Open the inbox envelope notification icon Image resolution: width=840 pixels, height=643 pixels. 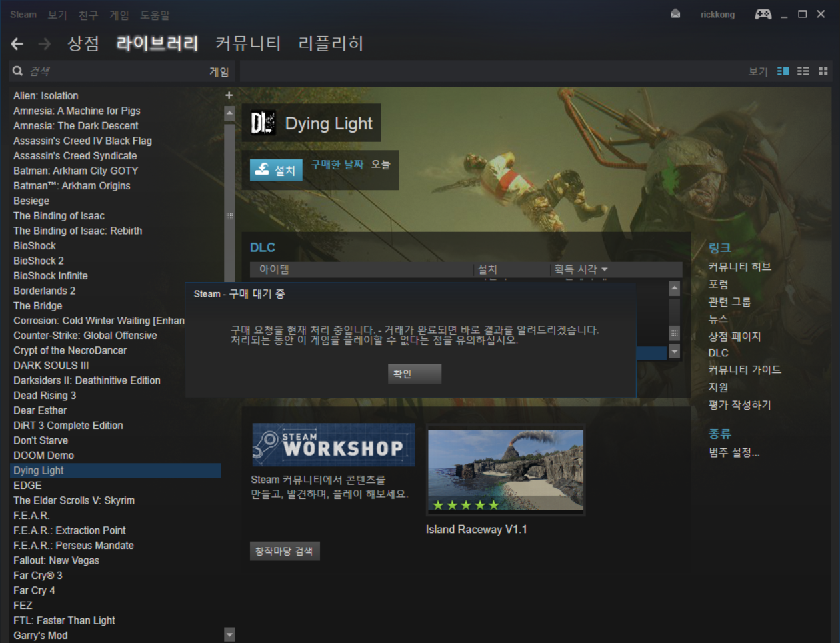pos(675,14)
